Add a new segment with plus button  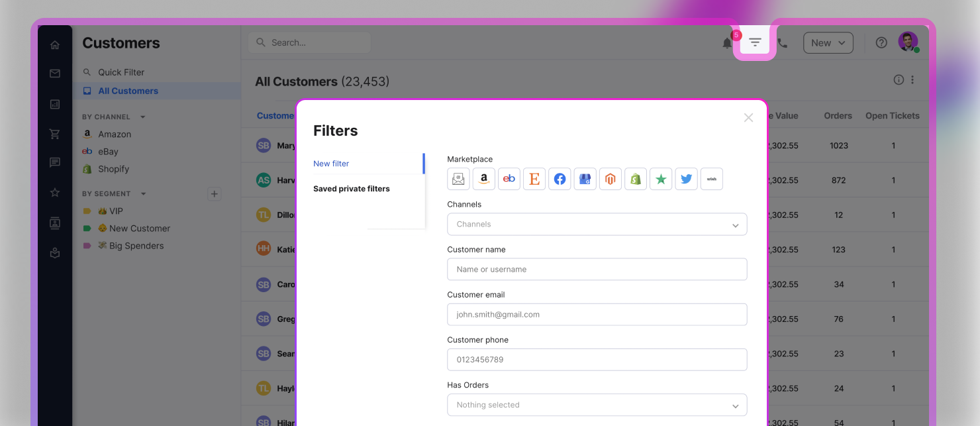pos(214,194)
